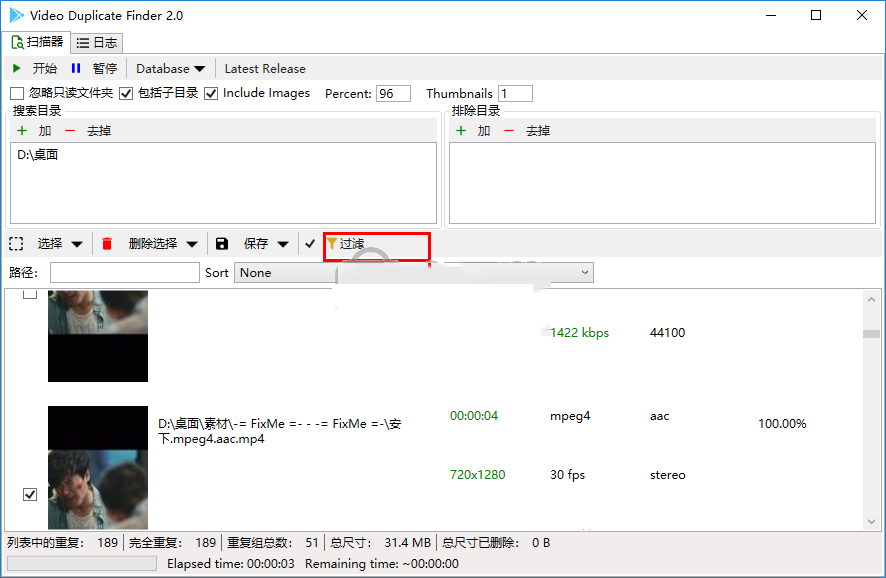
Task: Click the red minus in exclude directories
Action: click(x=509, y=131)
